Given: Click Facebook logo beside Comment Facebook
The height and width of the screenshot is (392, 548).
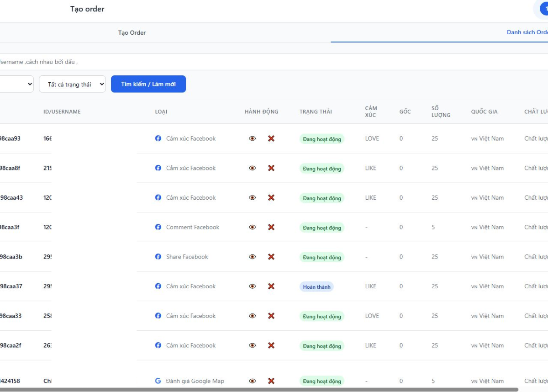Looking at the screenshot, I should [x=158, y=227].
